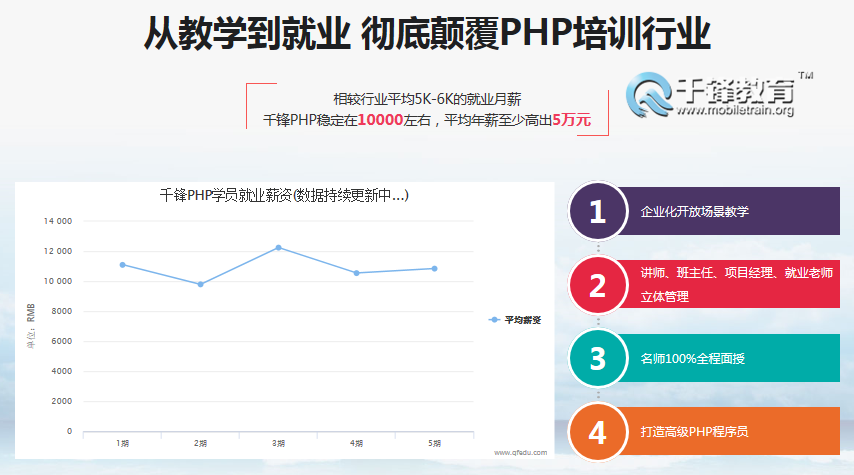This screenshot has height=475, width=854.
Task: Open the www.mobiletrain.org link
Action: click(x=735, y=111)
